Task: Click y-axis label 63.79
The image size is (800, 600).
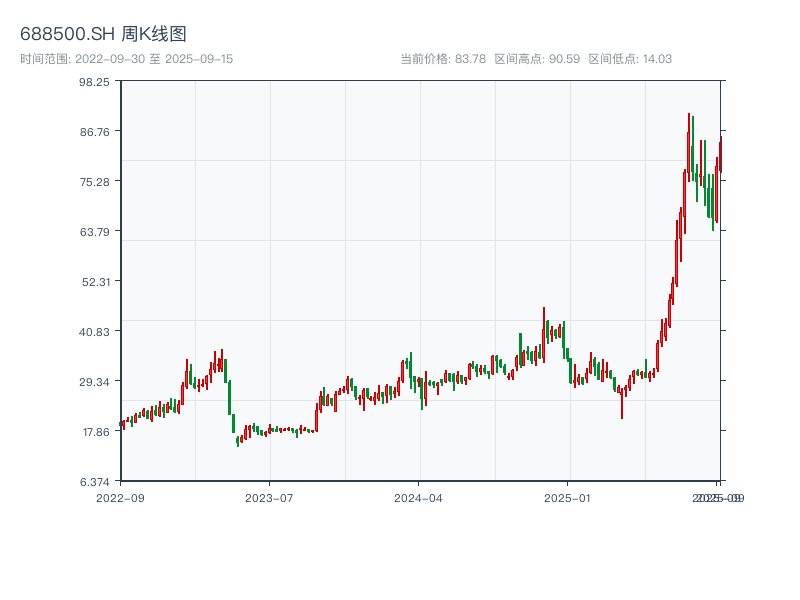Action: [94, 232]
